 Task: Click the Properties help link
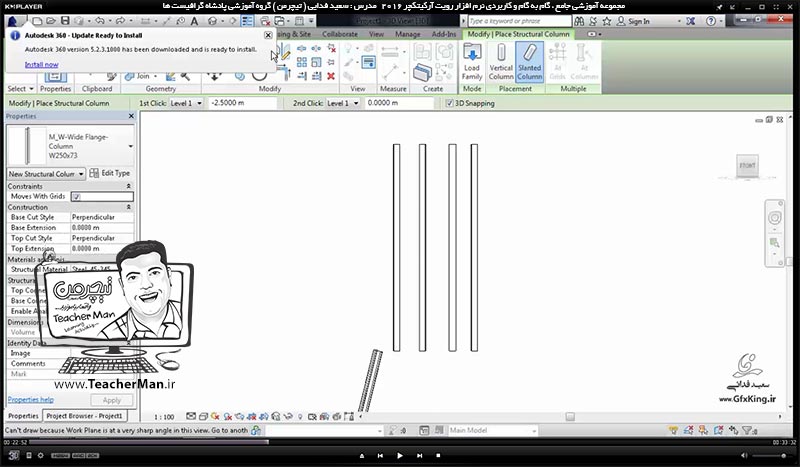[x=31, y=400]
